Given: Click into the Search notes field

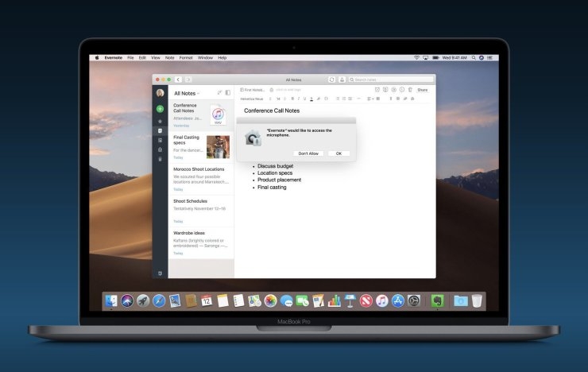Looking at the screenshot, I should click(391, 79).
